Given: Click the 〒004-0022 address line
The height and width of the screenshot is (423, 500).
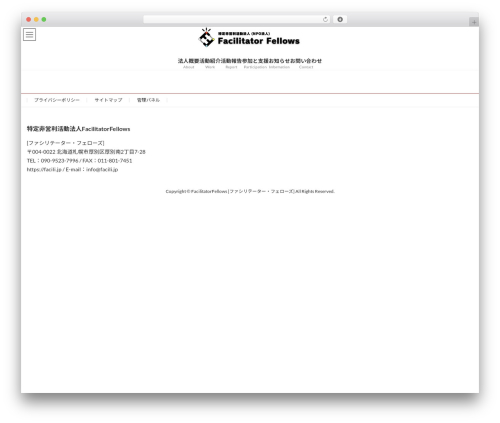Looking at the screenshot, I should [x=86, y=152].
